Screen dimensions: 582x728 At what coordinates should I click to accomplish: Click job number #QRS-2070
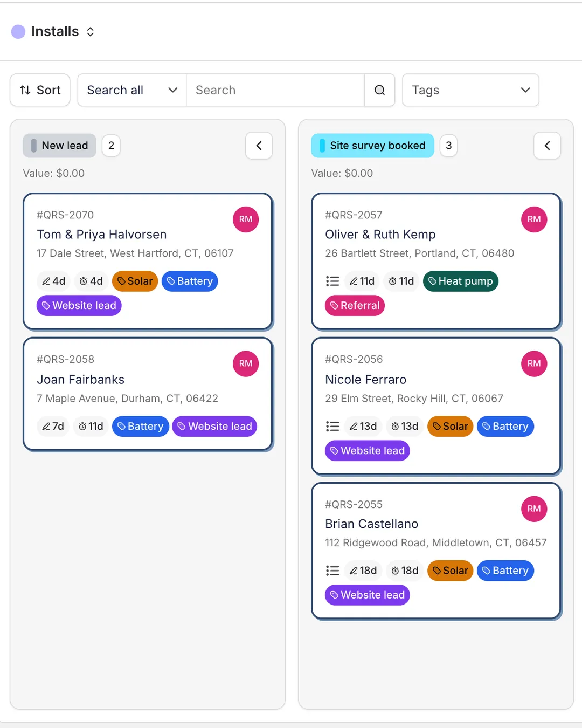[65, 215]
